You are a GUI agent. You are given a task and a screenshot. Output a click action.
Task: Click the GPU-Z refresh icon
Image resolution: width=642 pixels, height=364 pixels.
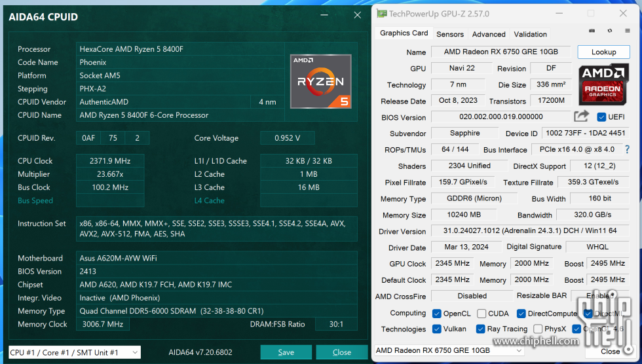click(x=610, y=31)
